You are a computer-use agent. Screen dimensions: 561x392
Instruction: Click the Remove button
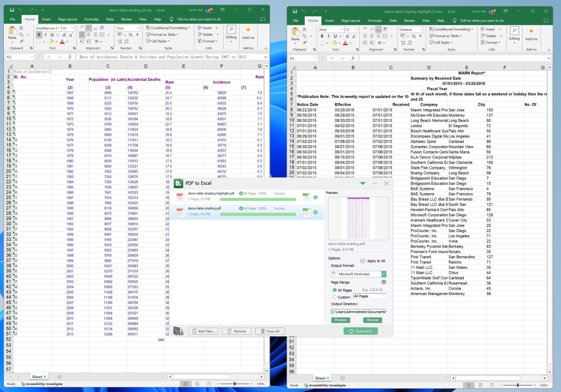click(x=237, y=331)
